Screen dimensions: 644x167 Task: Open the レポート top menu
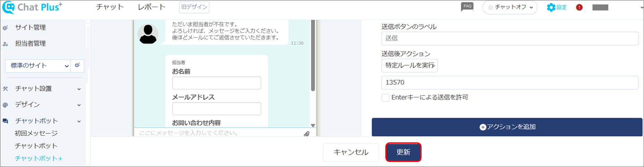tap(152, 7)
